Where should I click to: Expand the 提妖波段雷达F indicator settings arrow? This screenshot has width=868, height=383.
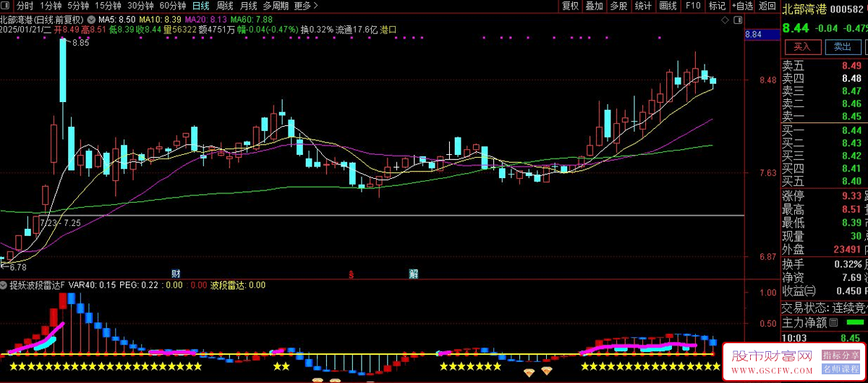tap(4, 285)
